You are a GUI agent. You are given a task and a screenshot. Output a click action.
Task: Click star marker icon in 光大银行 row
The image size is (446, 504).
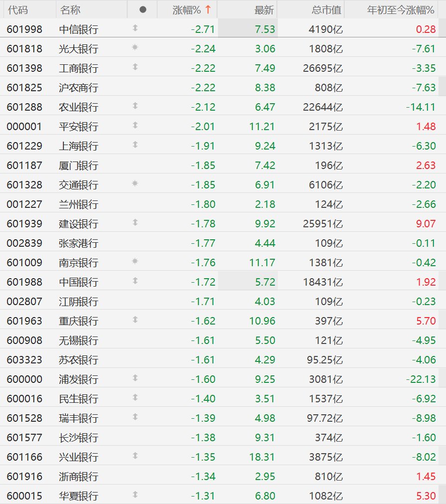point(135,47)
